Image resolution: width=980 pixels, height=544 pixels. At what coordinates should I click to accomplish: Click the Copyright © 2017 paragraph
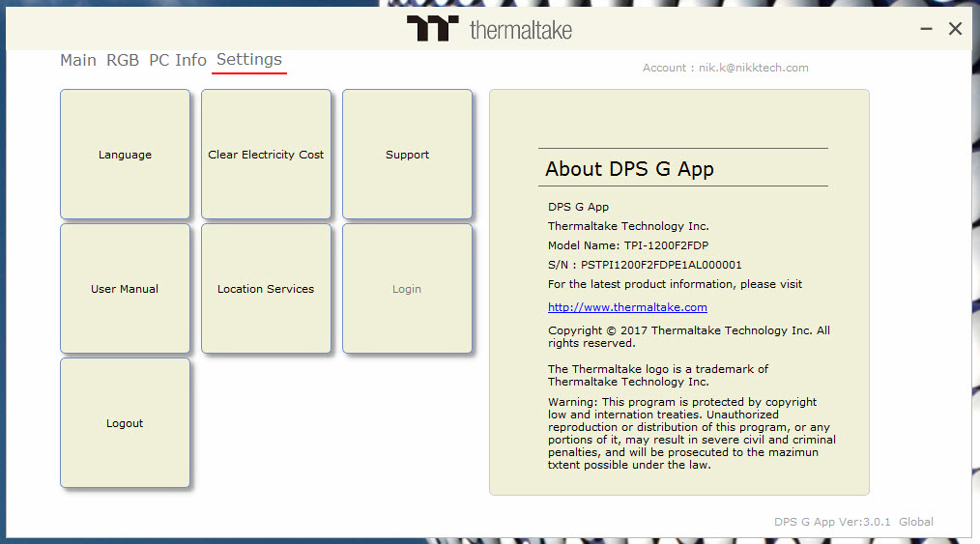689,336
